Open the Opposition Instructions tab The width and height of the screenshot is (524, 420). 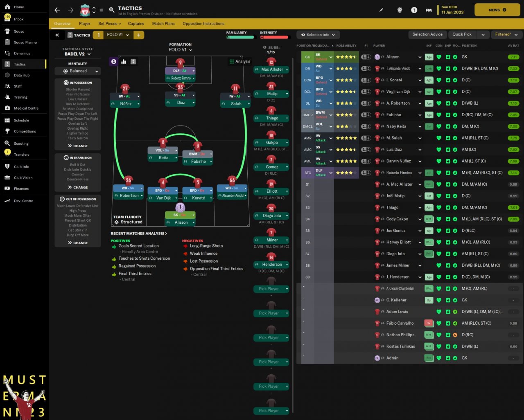pos(203,24)
